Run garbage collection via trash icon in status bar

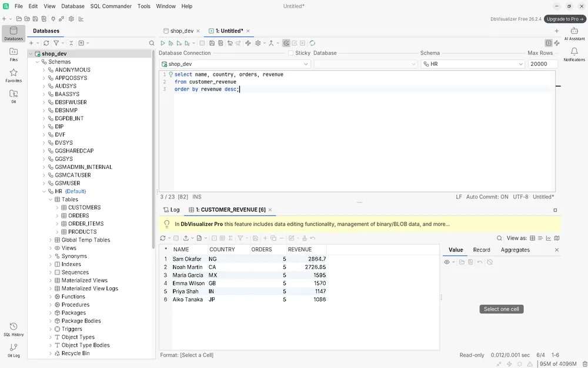click(584, 364)
